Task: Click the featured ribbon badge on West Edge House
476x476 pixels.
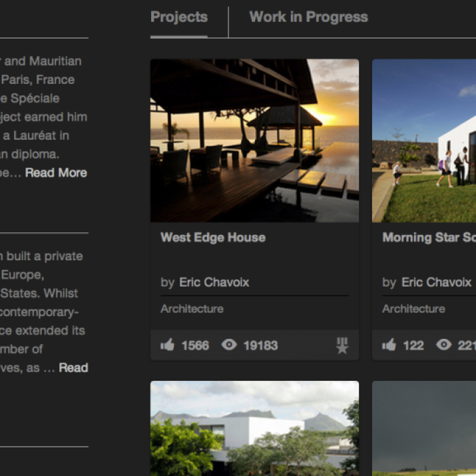Action: click(x=342, y=346)
